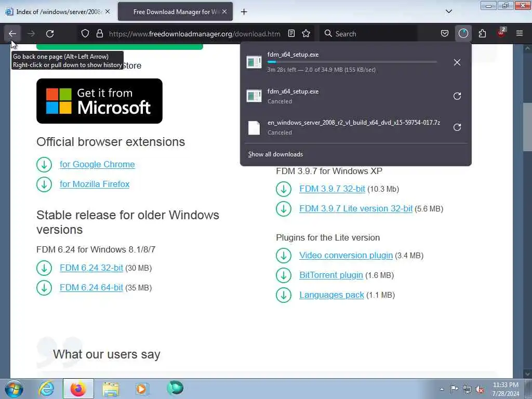
Task: Open the downloading fdm_x64_setup.exe file icon
Action: point(254,62)
